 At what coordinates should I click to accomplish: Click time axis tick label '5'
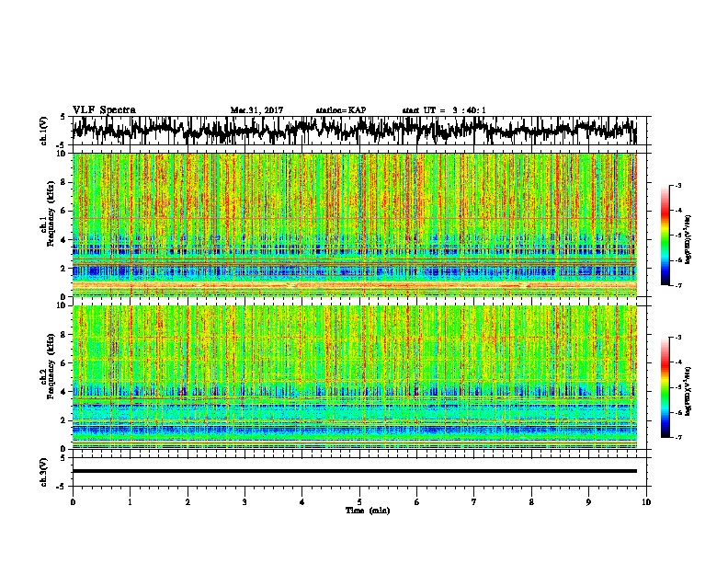pyautogui.click(x=359, y=501)
